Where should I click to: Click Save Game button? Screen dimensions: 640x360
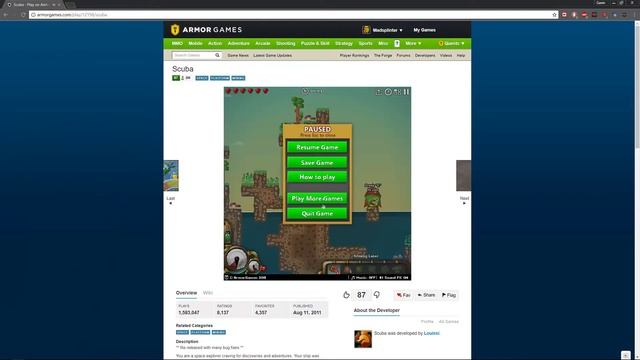[317, 162]
